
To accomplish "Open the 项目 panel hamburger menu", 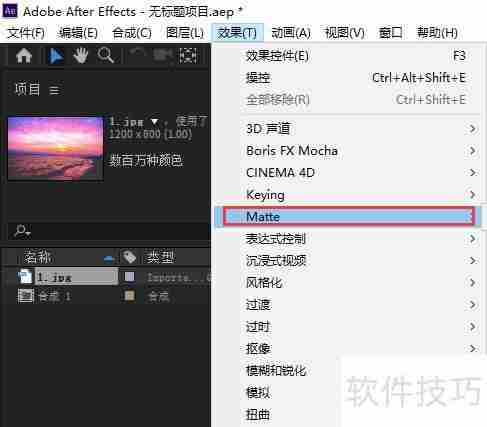I will click(x=55, y=90).
